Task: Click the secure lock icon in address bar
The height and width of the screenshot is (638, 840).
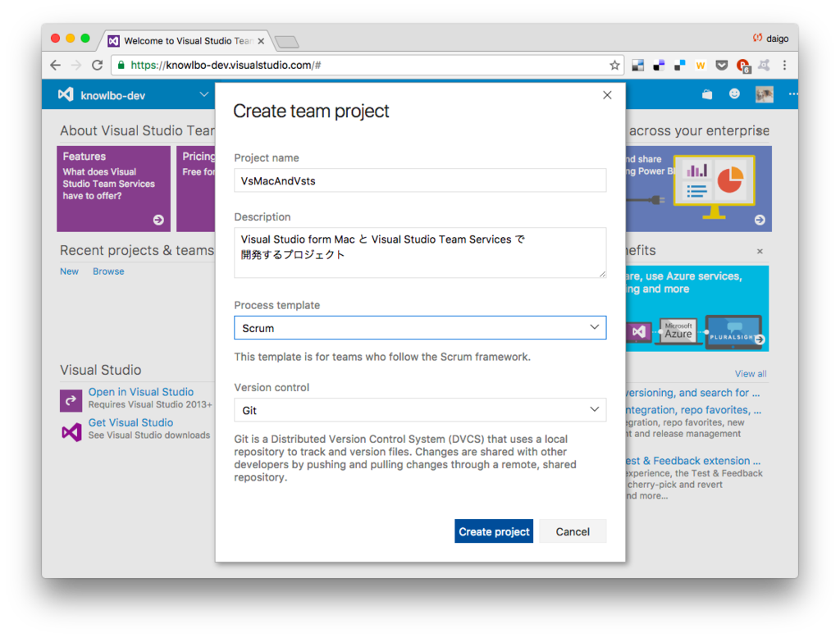Action: (x=121, y=66)
